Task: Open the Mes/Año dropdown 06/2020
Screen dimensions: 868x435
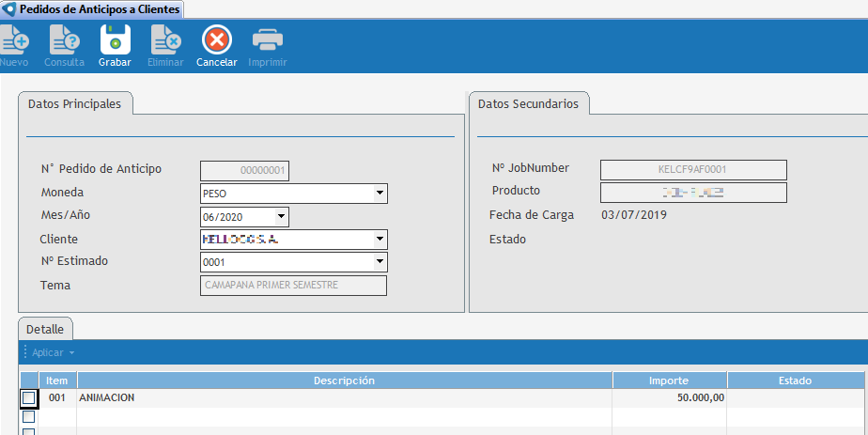Action: (281, 217)
